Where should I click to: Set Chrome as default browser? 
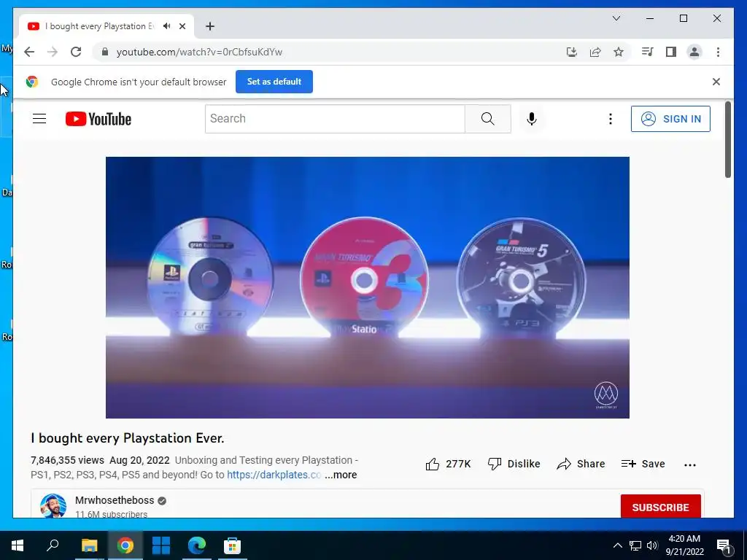[x=274, y=82]
